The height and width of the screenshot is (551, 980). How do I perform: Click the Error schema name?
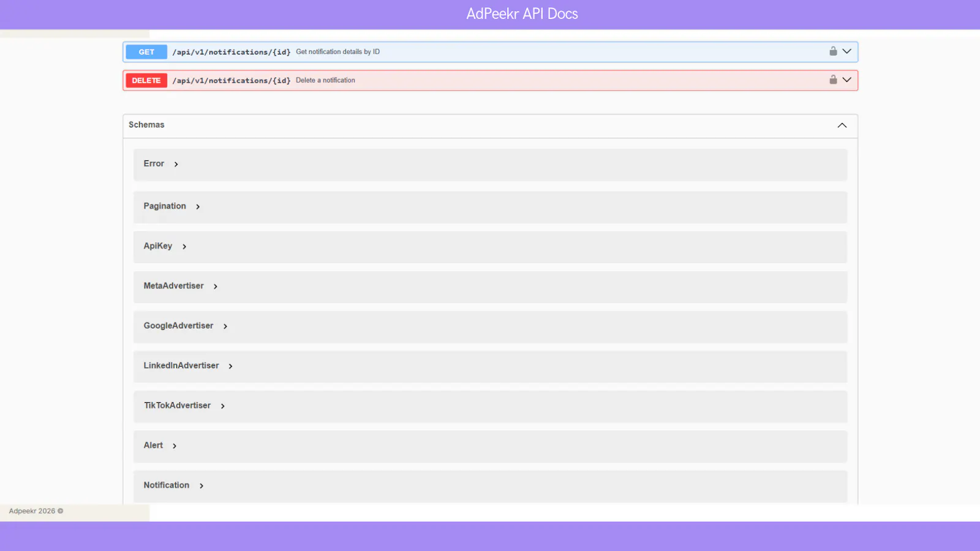154,163
